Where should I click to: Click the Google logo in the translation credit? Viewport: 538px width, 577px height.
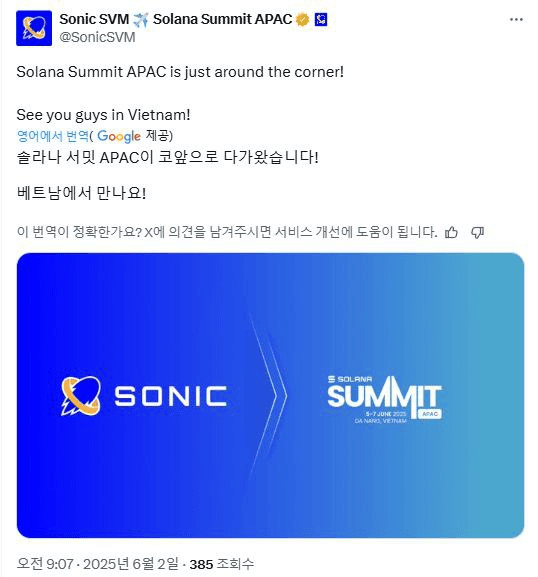[x=119, y=136]
